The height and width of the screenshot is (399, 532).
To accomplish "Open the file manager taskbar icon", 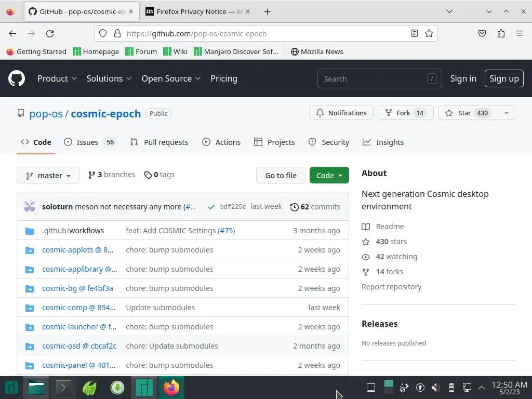I will [36, 388].
